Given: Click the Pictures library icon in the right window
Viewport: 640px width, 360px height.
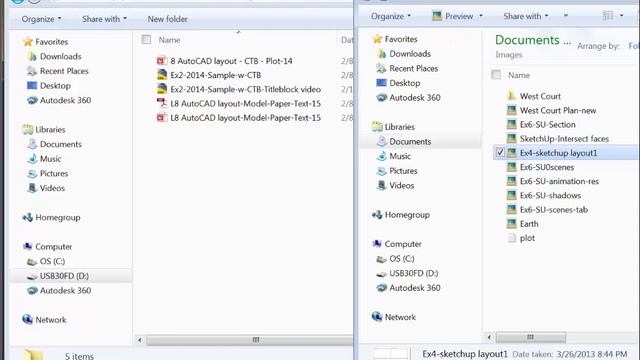Looking at the screenshot, I should 382,171.
